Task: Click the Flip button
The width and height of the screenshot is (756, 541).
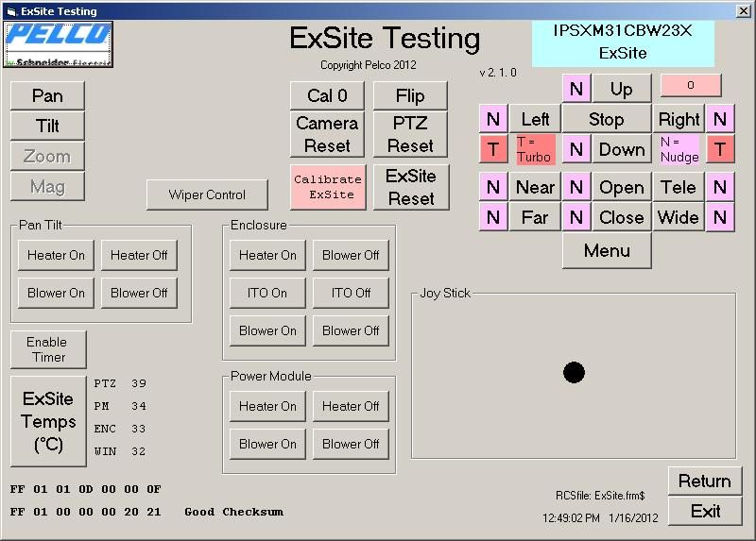Action: click(410, 95)
